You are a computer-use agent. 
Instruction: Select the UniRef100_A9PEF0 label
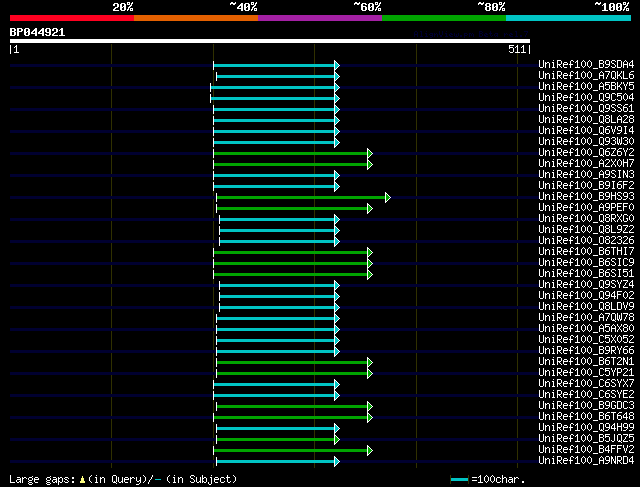[x=586, y=208]
